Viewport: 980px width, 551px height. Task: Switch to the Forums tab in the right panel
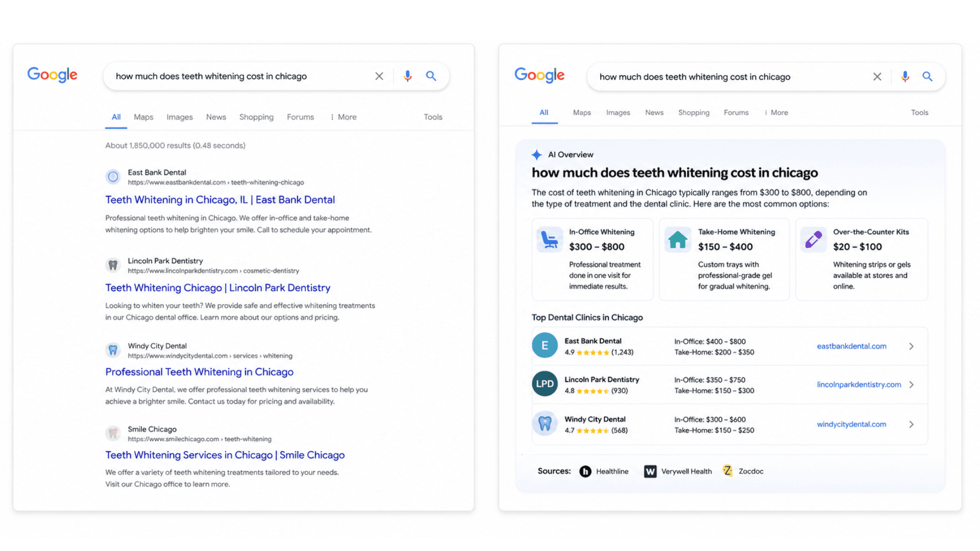coord(736,113)
